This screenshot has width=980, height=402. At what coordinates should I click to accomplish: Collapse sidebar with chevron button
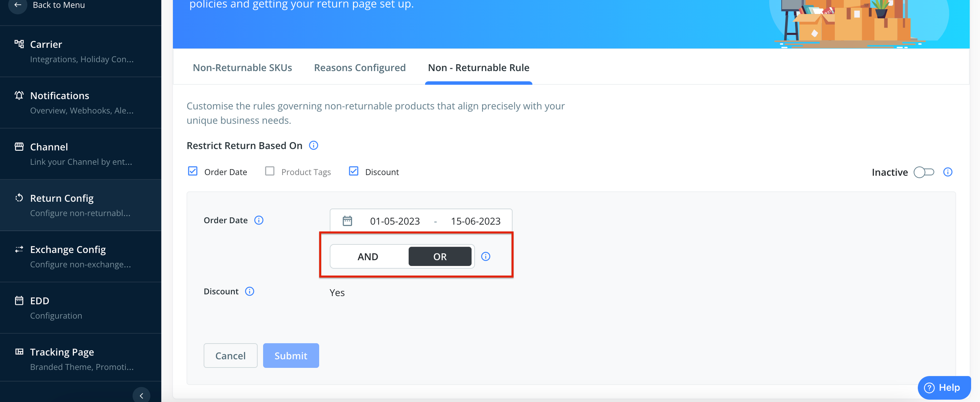[142, 396]
